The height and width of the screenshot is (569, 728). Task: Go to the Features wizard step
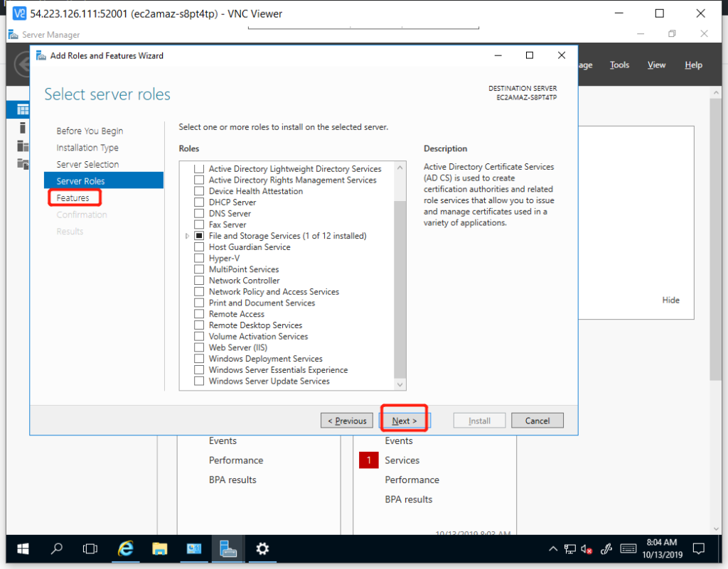(73, 197)
